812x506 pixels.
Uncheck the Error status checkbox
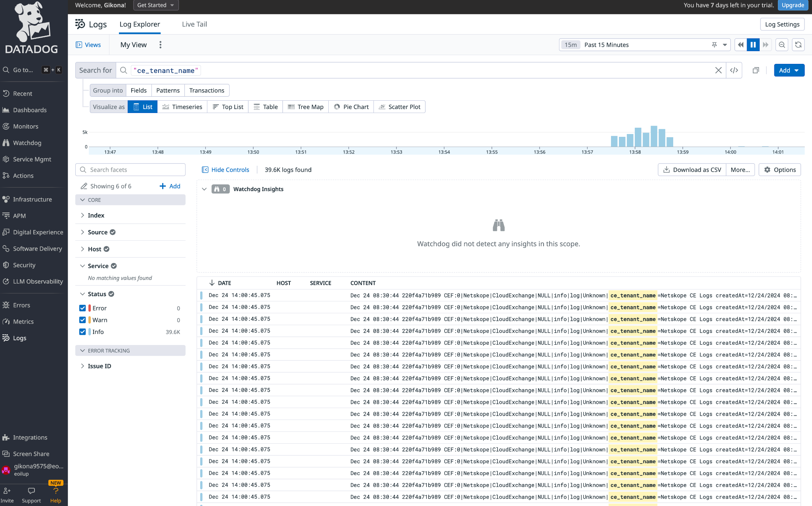[x=82, y=308]
